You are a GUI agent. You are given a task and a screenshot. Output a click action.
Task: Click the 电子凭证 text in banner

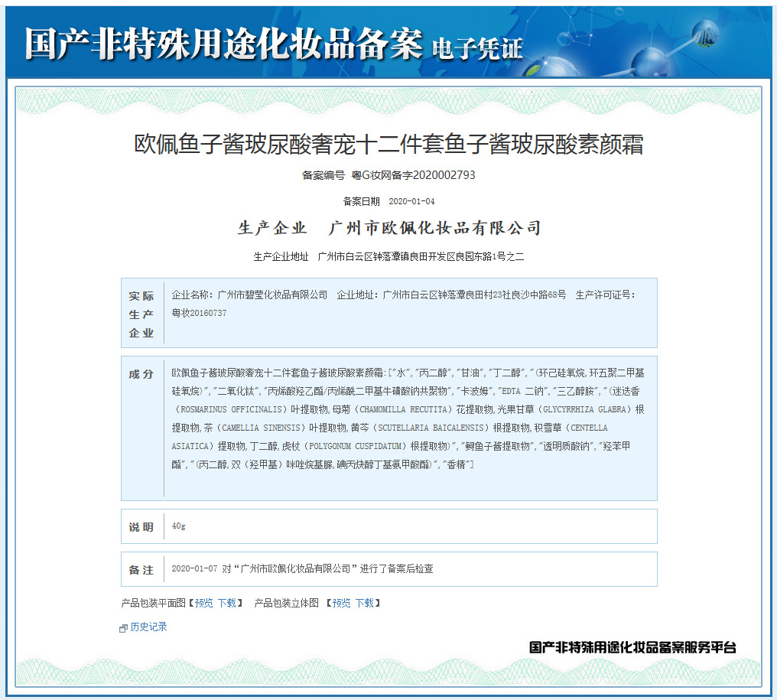click(477, 48)
